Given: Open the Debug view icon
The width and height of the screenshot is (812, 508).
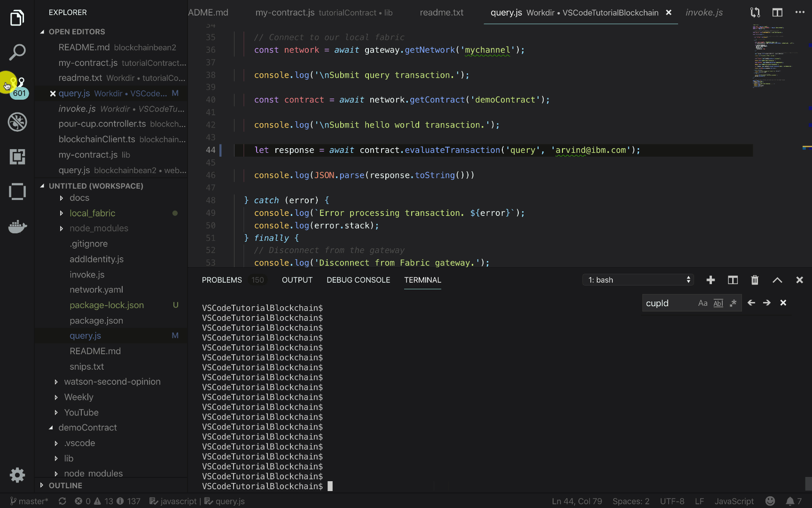Looking at the screenshot, I should [17, 122].
